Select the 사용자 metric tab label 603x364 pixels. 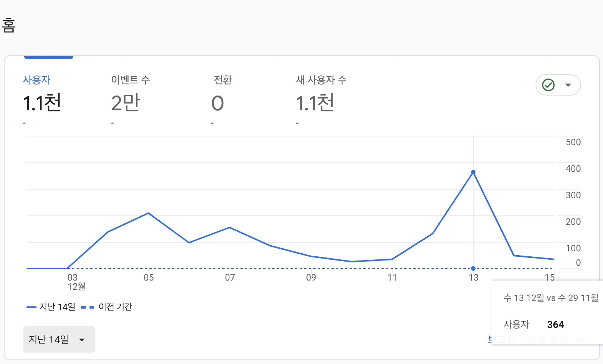[36, 80]
